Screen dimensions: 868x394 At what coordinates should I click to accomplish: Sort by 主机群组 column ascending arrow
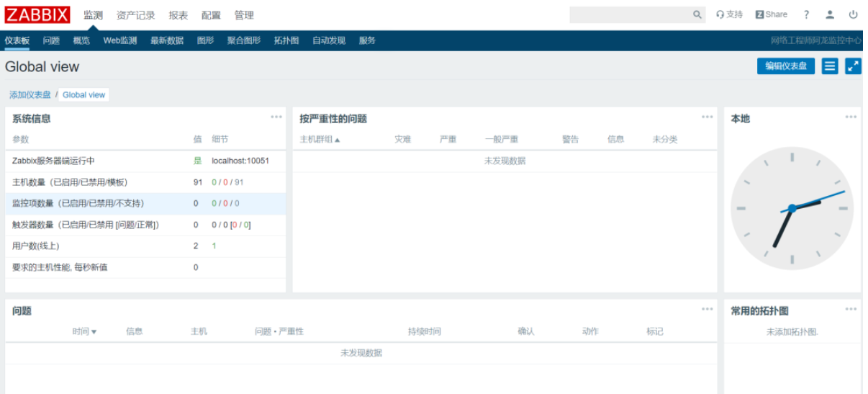click(x=337, y=140)
